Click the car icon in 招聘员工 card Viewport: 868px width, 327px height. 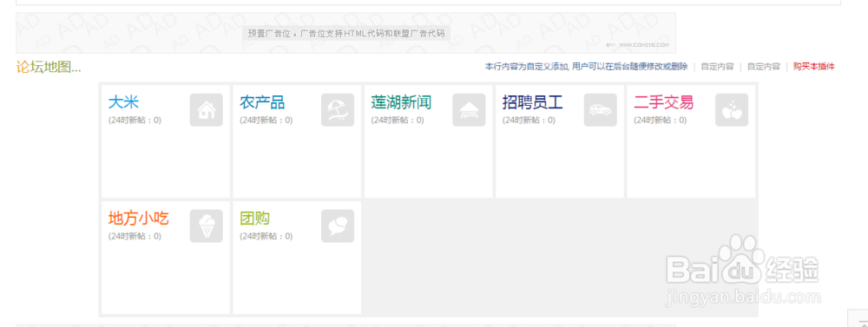click(600, 109)
